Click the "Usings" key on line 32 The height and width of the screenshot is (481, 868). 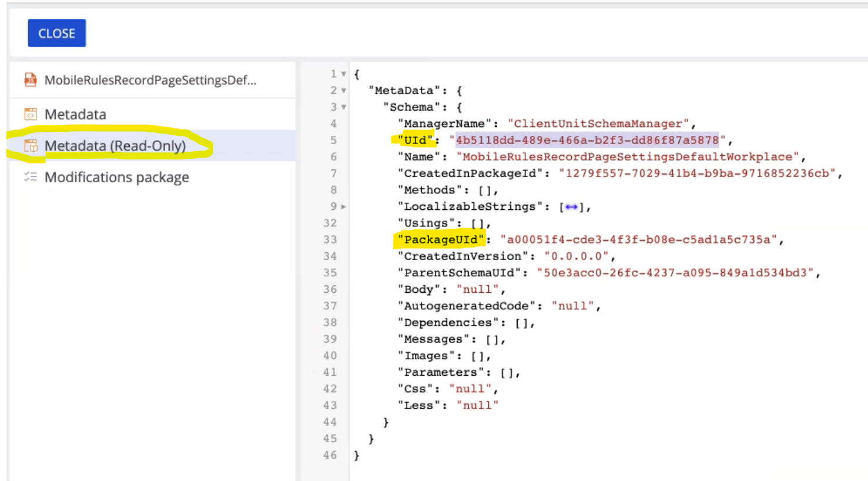(x=427, y=223)
